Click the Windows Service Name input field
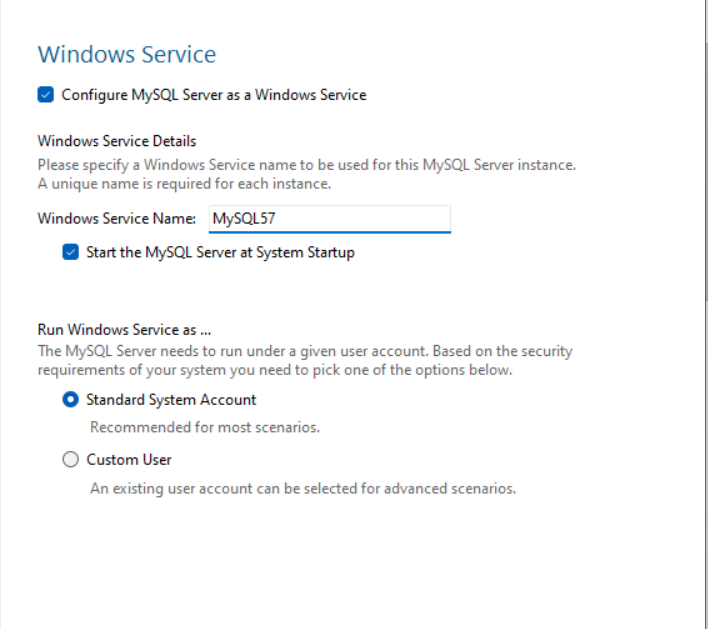Screen dimensions: 708x629 pyautogui.click(x=330, y=219)
